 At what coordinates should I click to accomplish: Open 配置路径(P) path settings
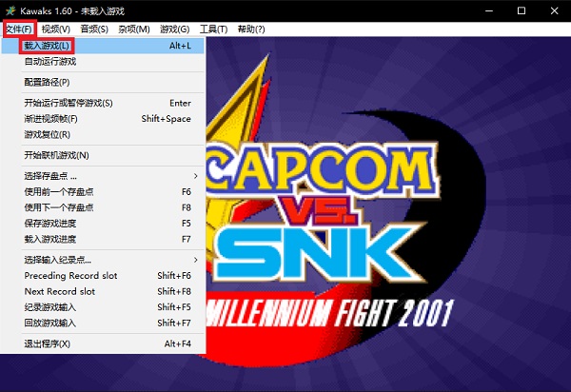click(103, 82)
